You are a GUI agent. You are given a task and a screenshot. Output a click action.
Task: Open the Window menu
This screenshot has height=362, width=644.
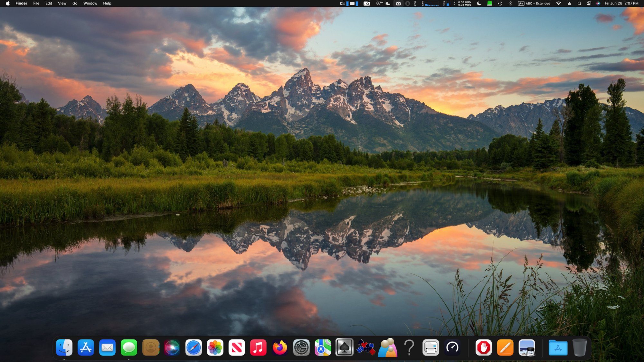(90, 4)
